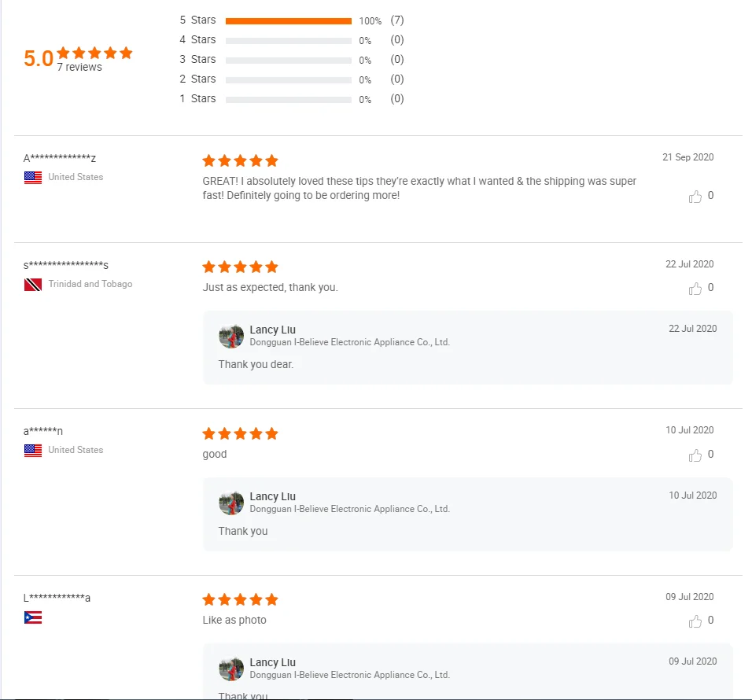
Task: Select the 3 Stars rating filter
Action: pyautogui.click(x=288, y=61)
